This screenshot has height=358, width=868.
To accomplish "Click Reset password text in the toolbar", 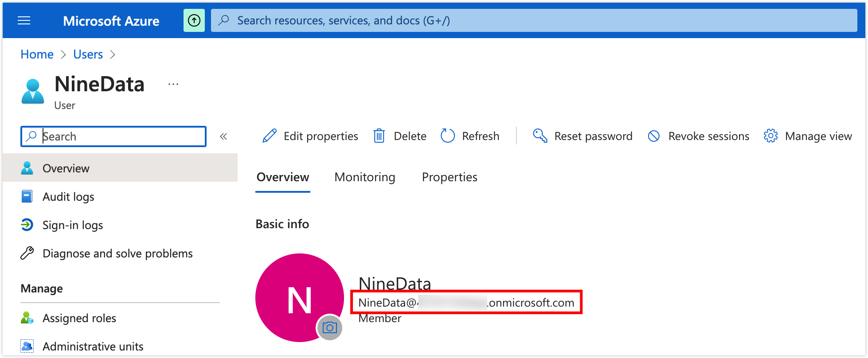I will [x=593, y=136].
